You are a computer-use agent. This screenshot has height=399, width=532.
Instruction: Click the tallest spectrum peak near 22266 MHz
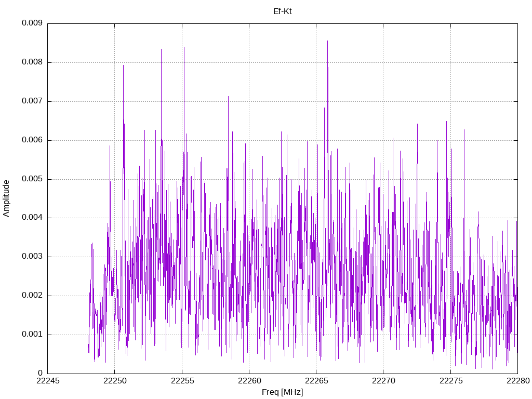click(327, 41)
